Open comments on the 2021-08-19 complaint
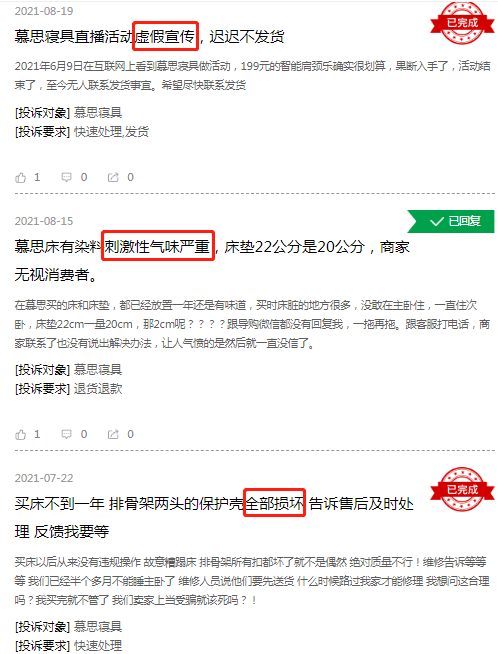498x654 pixels. [66, 177]
